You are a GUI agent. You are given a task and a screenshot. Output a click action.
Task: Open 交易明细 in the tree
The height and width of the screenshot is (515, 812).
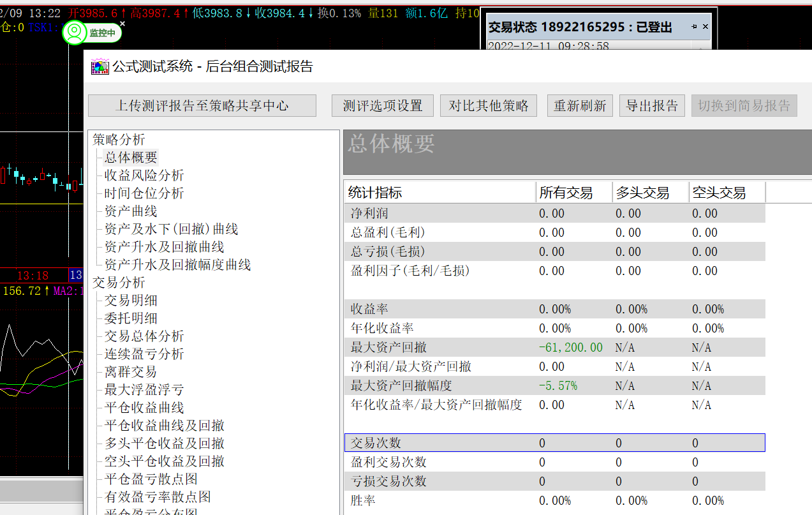[x=131, y=301]
